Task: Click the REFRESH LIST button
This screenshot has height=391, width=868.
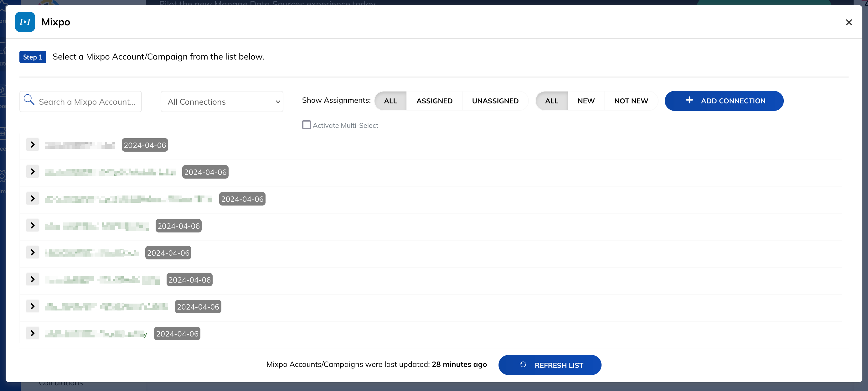Action: (550, 365)
